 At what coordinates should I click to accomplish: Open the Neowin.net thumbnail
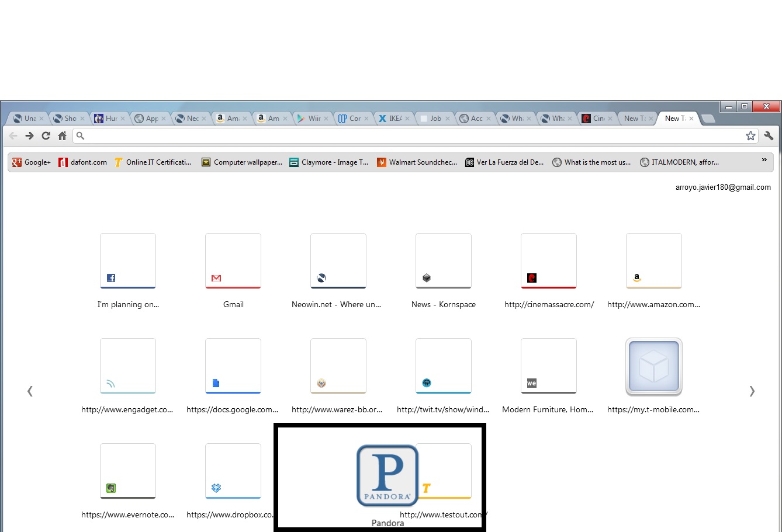338,261
